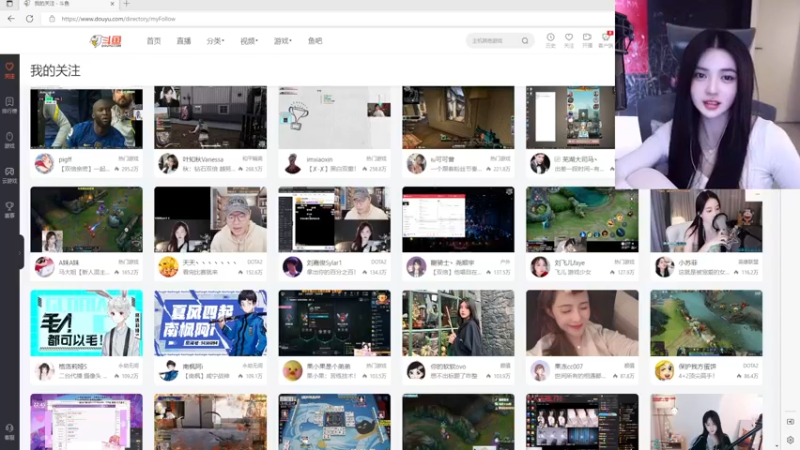Click the douyu.com address bar URL
The height and width of the screenshot is (450, 800).
pyautogui.click(x=118, y=19)
